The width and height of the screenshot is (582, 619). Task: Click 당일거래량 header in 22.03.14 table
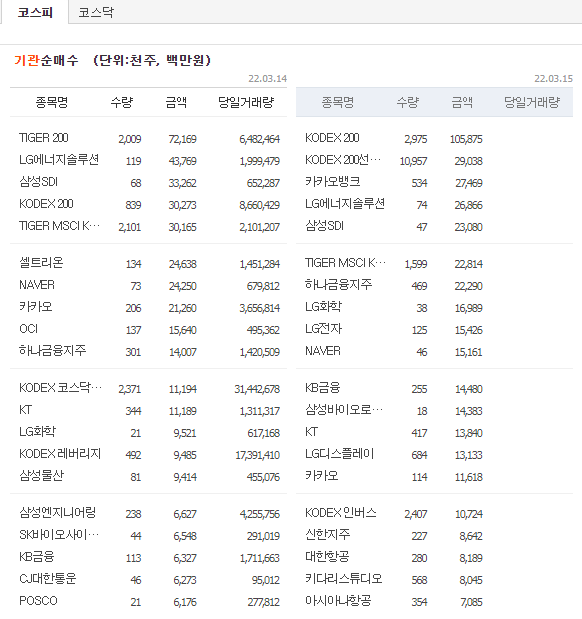point(246,103)
